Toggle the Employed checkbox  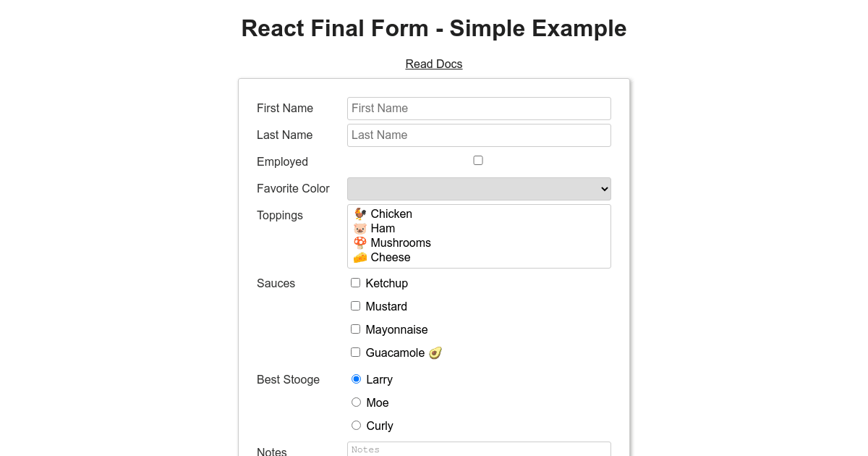pyautogui.click(x=477, y=160)
